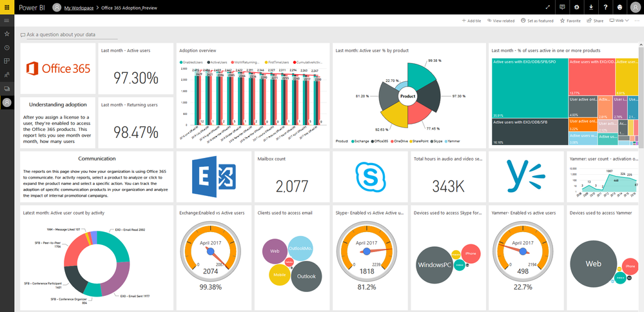Screen dimensions: 644x312
Task: Click EnabledUsers legend swatch in Adoption overview
Action: (182, 63)
